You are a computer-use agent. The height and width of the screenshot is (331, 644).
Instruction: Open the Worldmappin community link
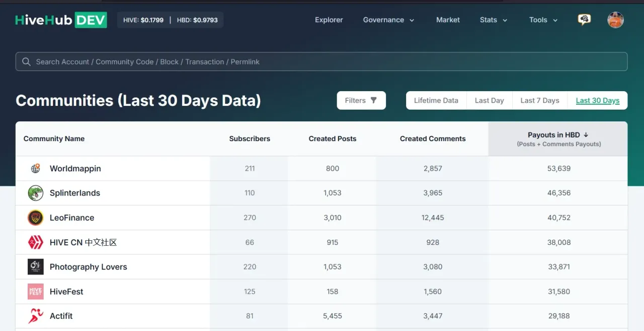(75, 168)
